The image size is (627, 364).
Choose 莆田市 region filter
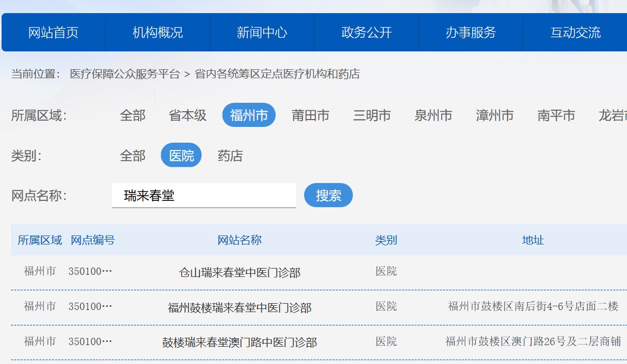[x=310, y=115]
